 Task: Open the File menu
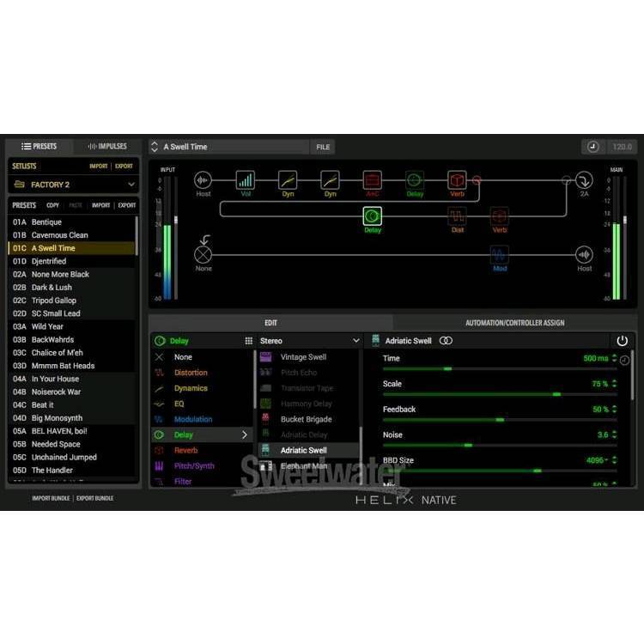tap(323, 147)
